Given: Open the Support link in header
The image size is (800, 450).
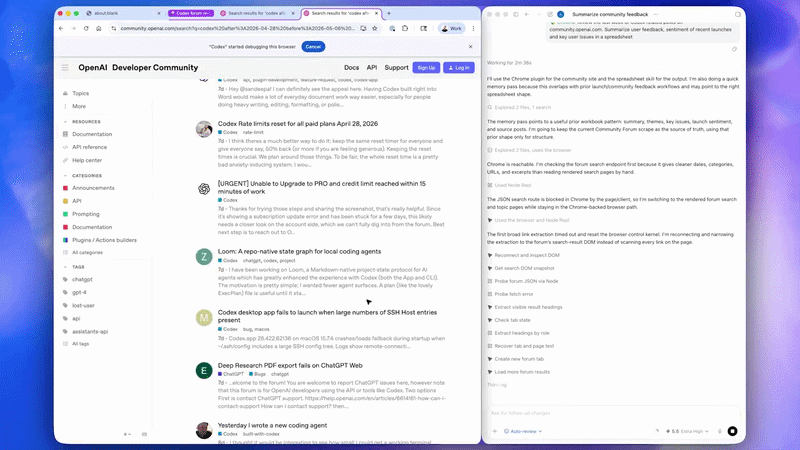Looking at the screenshot, I should (396, 67).
